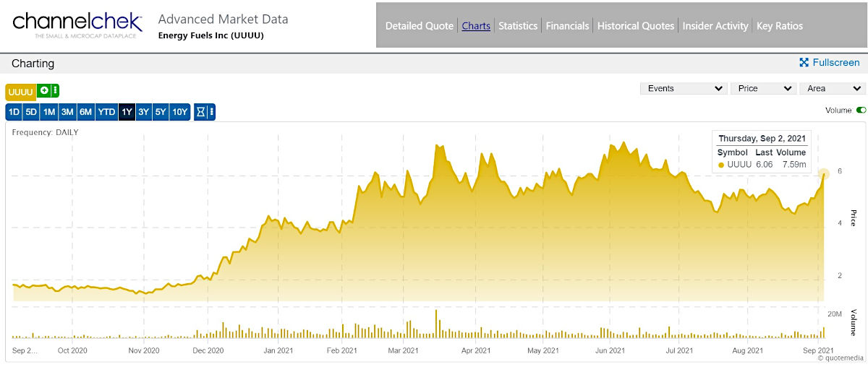Open the Financials tab
868x367 pixels.
[x=567, y=26]
